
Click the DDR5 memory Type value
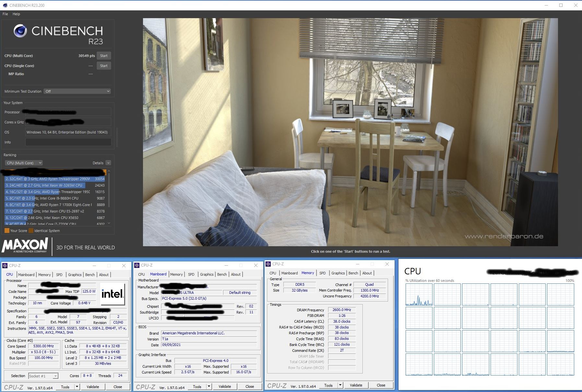point(300,284)
